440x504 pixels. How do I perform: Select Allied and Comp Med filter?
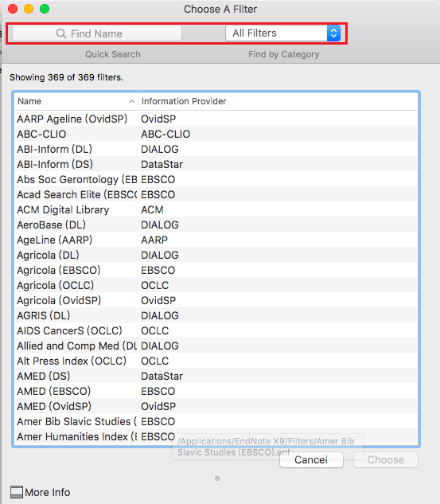pos(216,346)
